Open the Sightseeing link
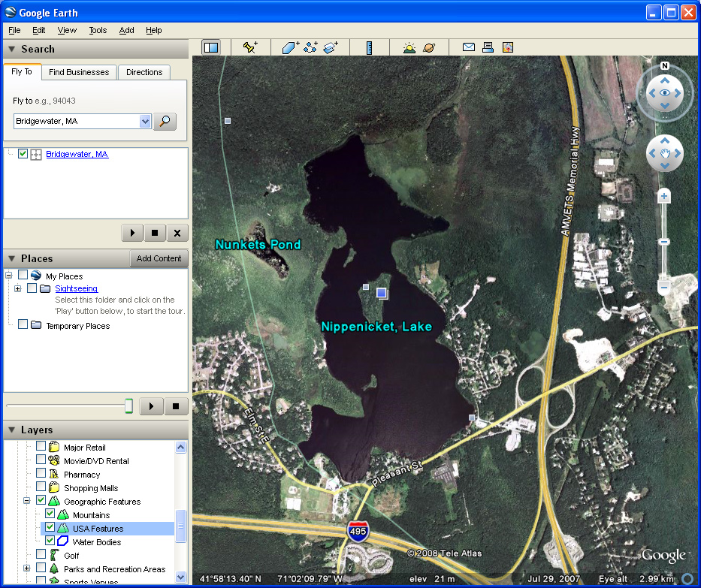Viewport: 701px width, 588px height. point(77,288)
